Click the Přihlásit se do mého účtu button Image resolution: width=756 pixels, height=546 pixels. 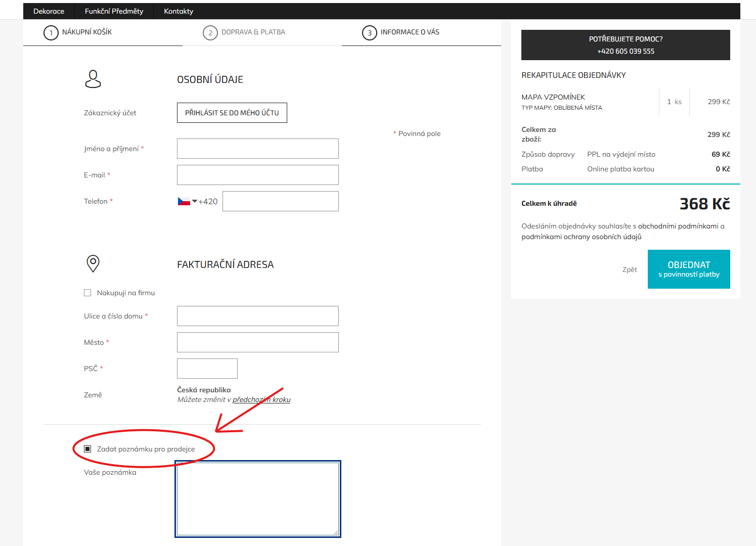(232, 113)
